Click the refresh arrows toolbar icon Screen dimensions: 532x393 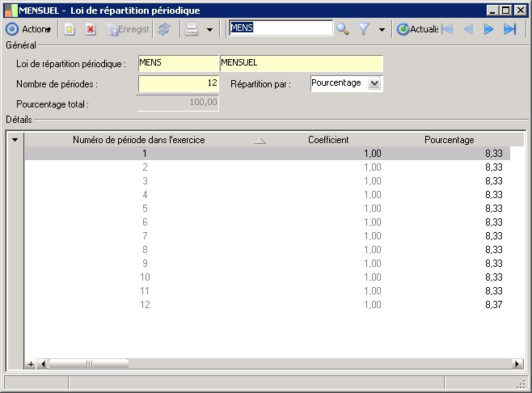tap(164, 29)
